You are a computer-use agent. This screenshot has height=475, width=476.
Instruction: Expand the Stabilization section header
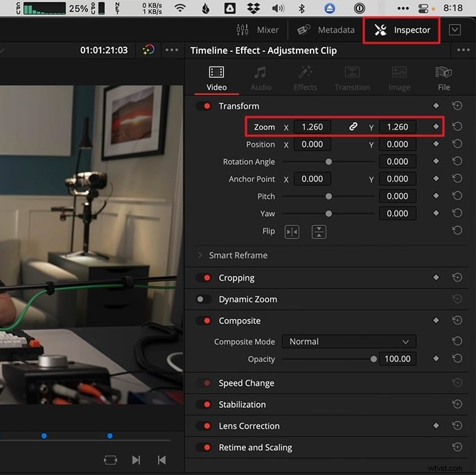coord(242,404)
